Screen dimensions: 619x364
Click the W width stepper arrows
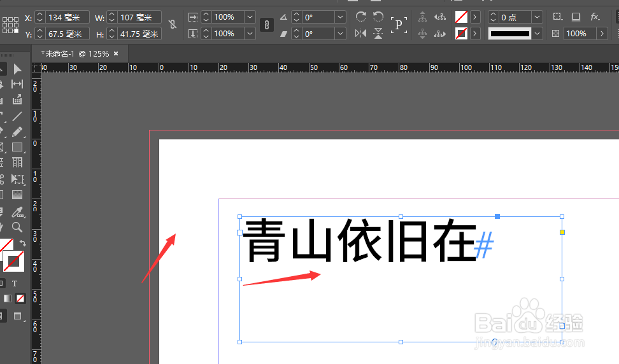pos(111,17)
